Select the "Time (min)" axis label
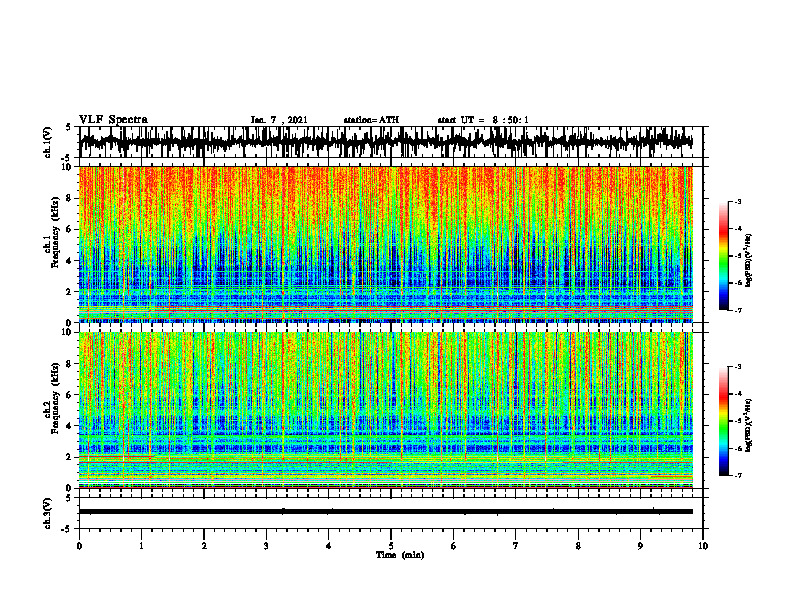 pos(400,555)
